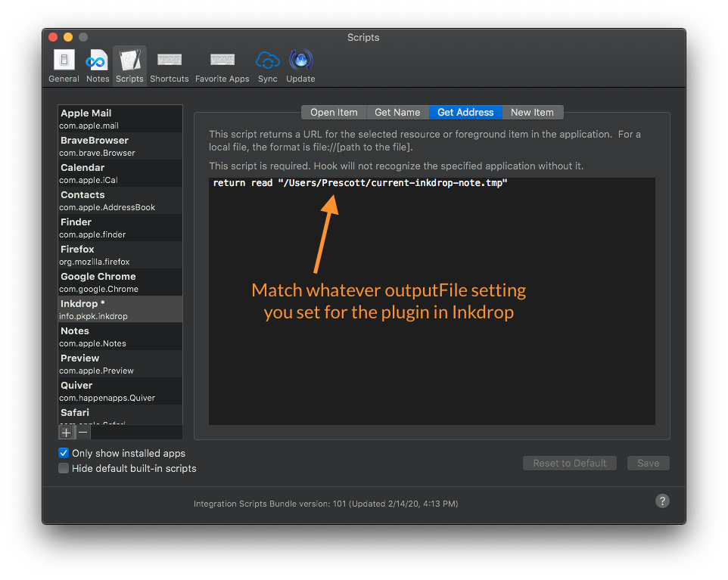Image resolution: width=728 pixels, height=580 pixels.
Task: Select Finder in the app list
Action: (120, 228)
